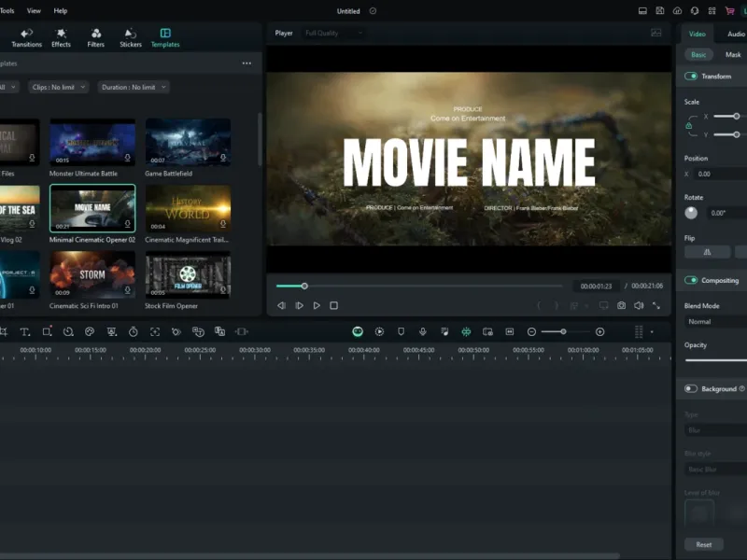Click the motion tracking frame icon
The width and height of the screenshot is (747, 560).
coord(155,332)
